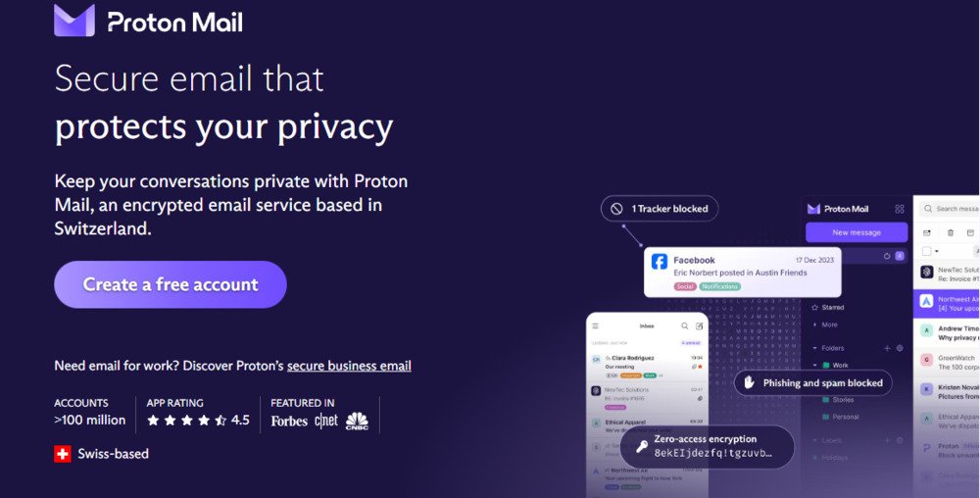Screen dimensions: 980x498
Task: Click the Starred folder in the sidebar
Action: pos(832,308)
